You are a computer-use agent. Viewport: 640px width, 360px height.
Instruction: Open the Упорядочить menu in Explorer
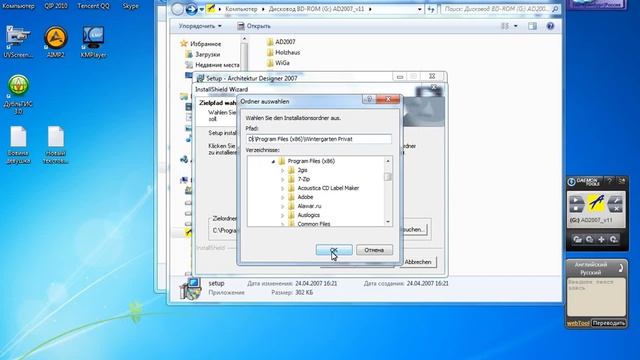point(200,26)
